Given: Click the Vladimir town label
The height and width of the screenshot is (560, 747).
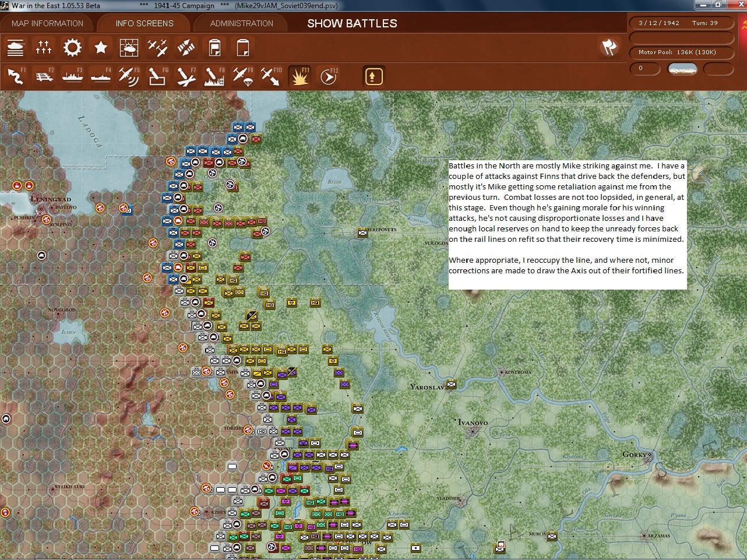Looking at the screenshot, I should coord(449,498).
